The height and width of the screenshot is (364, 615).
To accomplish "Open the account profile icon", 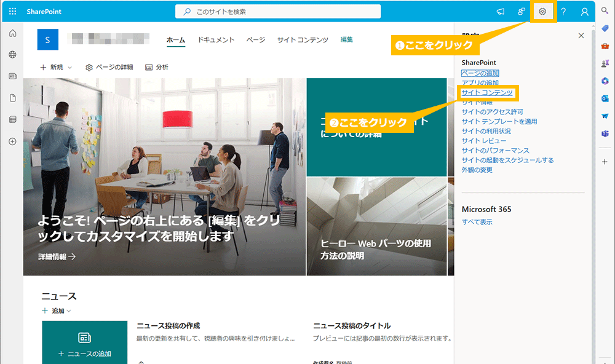I will coord(584,12).
